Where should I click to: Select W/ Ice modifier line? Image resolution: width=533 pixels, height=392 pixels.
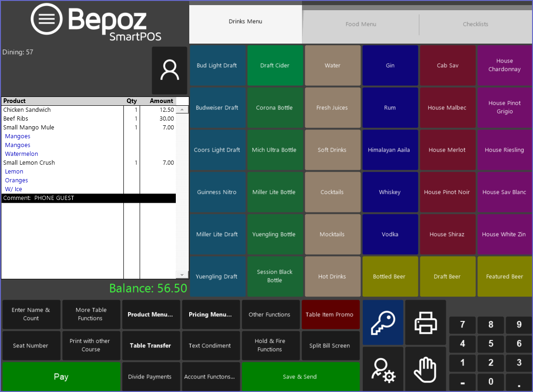coord(89,189)
